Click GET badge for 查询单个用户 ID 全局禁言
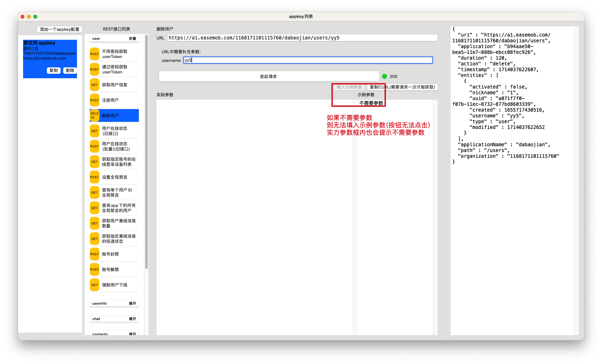 (x=94, y=192)
